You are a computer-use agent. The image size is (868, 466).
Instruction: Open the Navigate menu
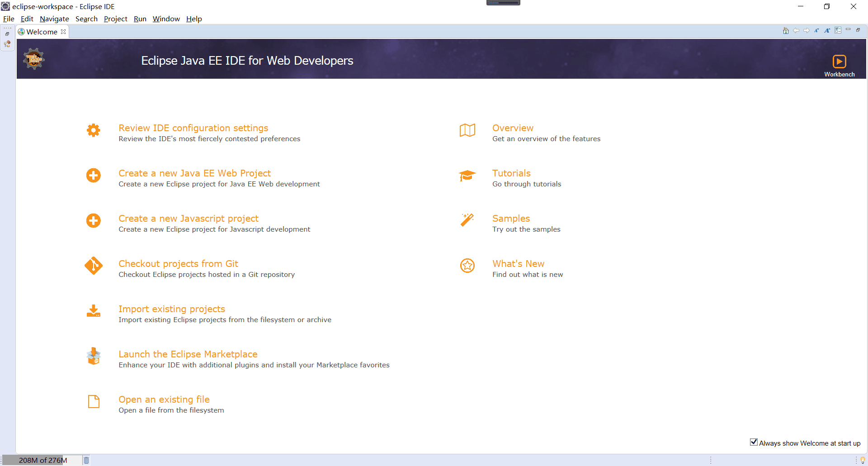54,19
